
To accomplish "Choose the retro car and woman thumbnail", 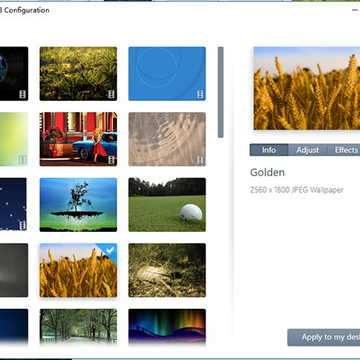I will click(x=78, y=139).
